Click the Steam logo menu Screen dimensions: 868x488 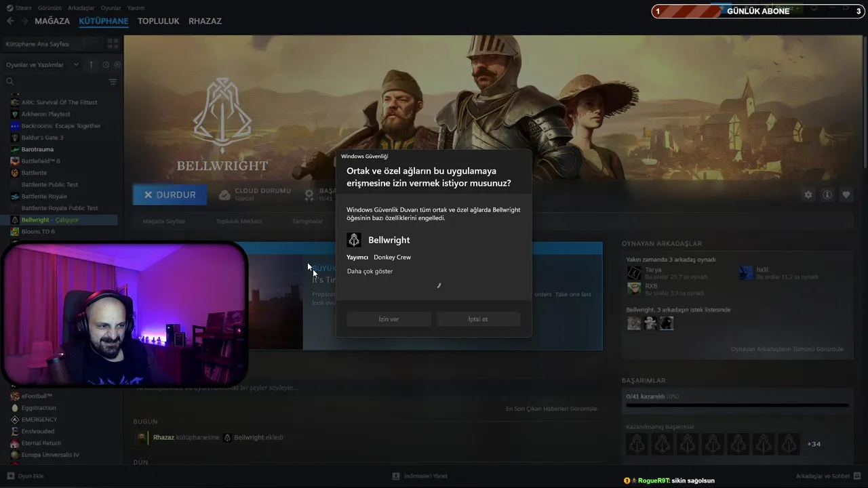click(19, 8)
